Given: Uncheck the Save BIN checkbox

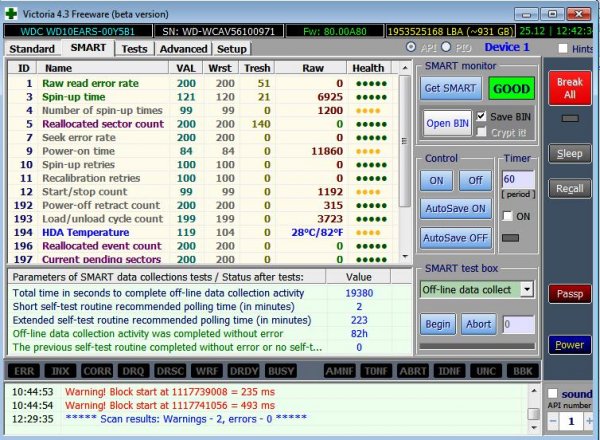Looking at the screenshot, I should pyautogui.click(x=481, y=116).
